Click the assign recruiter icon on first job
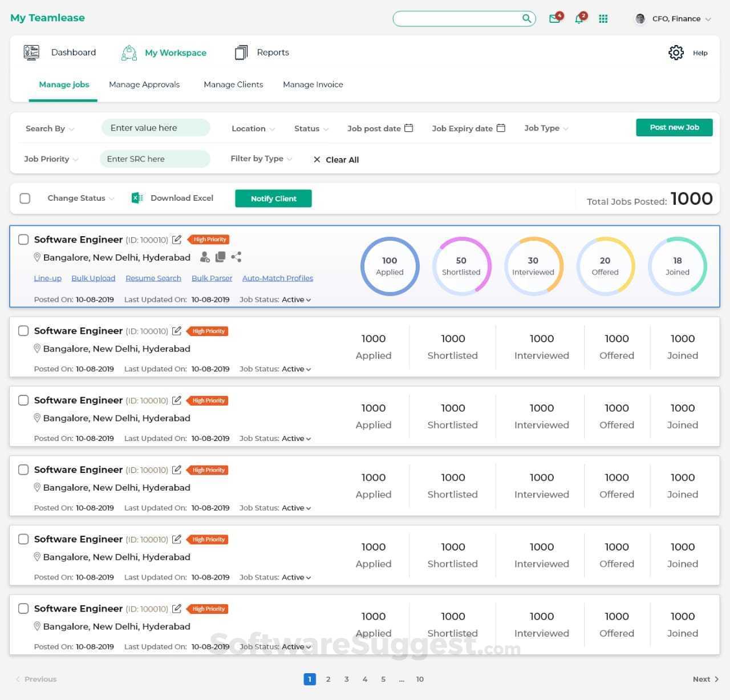730x700 pixels. 205,257
